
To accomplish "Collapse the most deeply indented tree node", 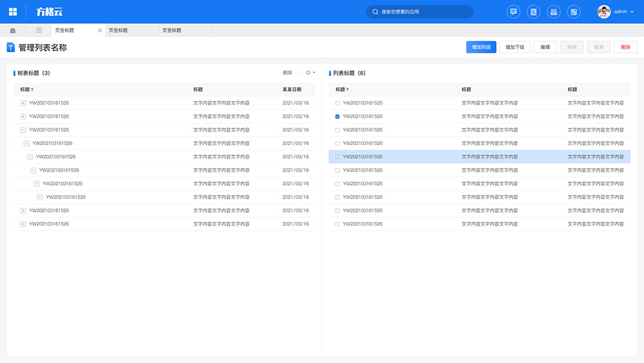I will pos(40,197).
